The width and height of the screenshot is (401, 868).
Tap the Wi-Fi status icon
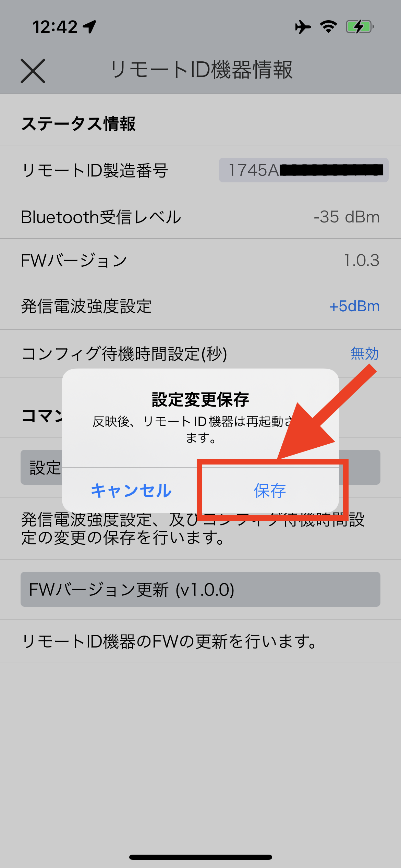click(328, 27)
